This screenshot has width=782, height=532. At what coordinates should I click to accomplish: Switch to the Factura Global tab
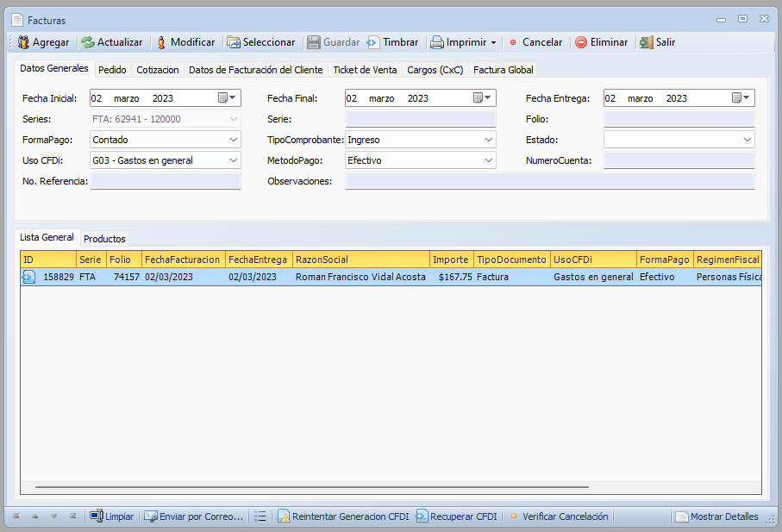(x=503, y=70)
